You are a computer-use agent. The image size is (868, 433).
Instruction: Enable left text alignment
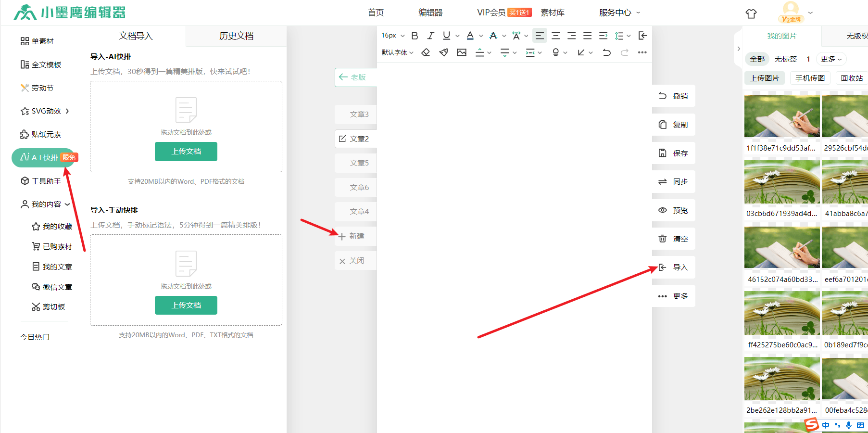(540, 36)
